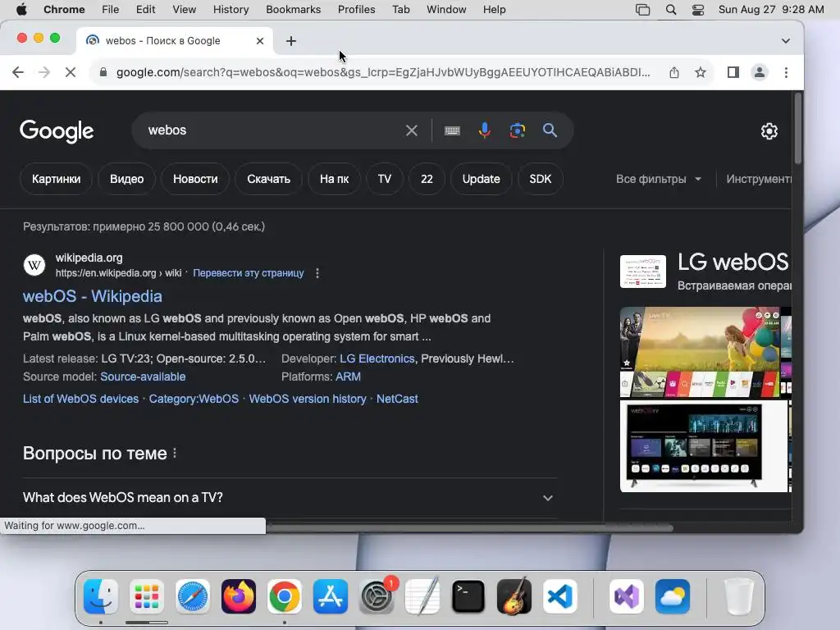Open Spotlight search in menu bar
This screenshot has height=630, width=840.
(x=671, y=10)
